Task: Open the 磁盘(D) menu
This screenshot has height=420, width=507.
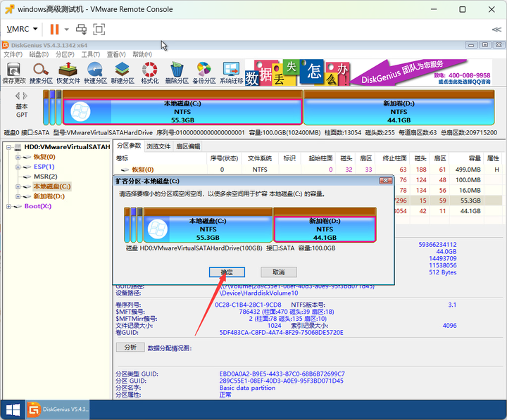Action: coord(39,54)
